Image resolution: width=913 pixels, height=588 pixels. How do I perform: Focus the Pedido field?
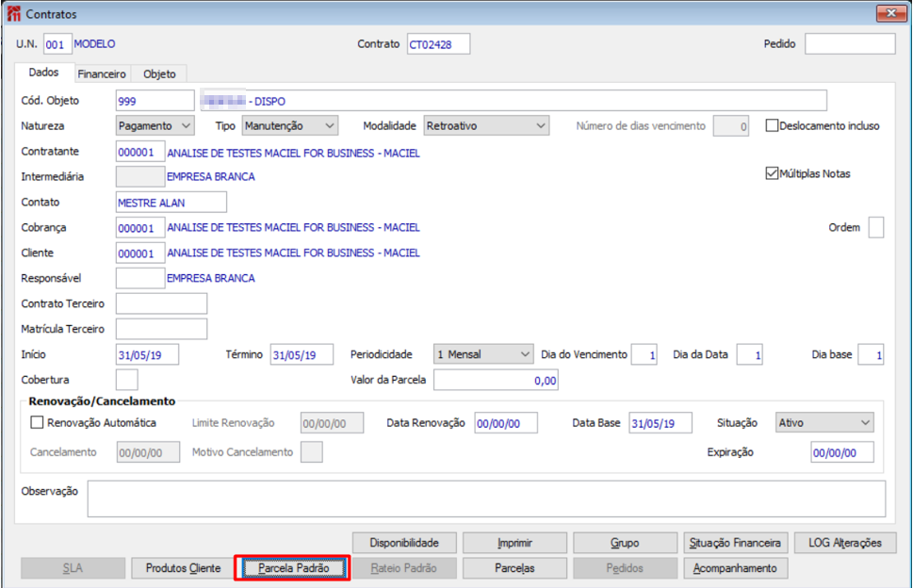tap(850, 44)
